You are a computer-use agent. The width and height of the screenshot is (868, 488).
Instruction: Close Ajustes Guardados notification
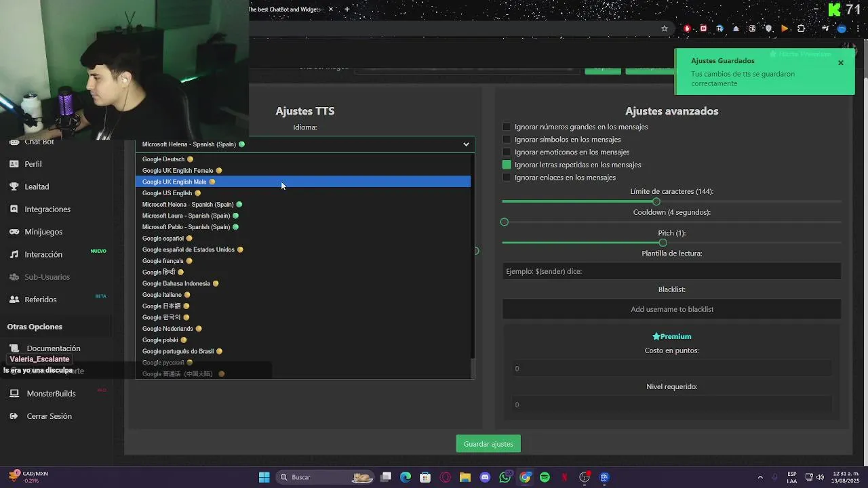point(841,63)
